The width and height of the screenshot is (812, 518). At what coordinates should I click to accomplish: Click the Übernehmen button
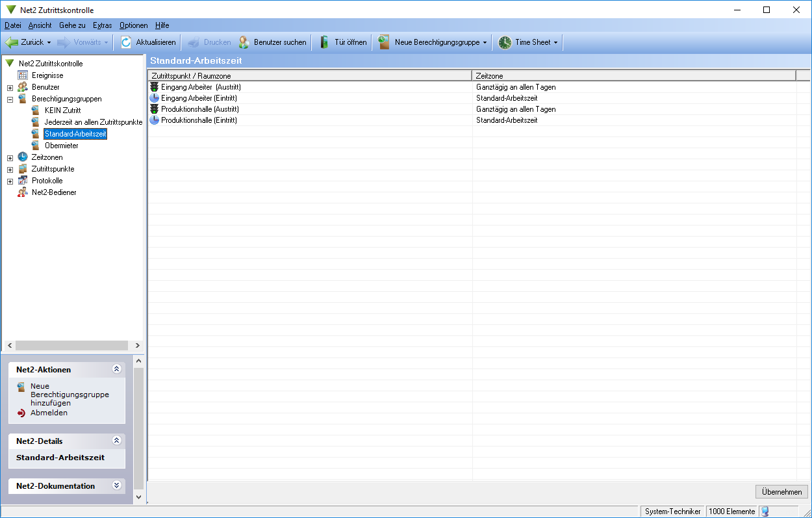click(781, 491)
